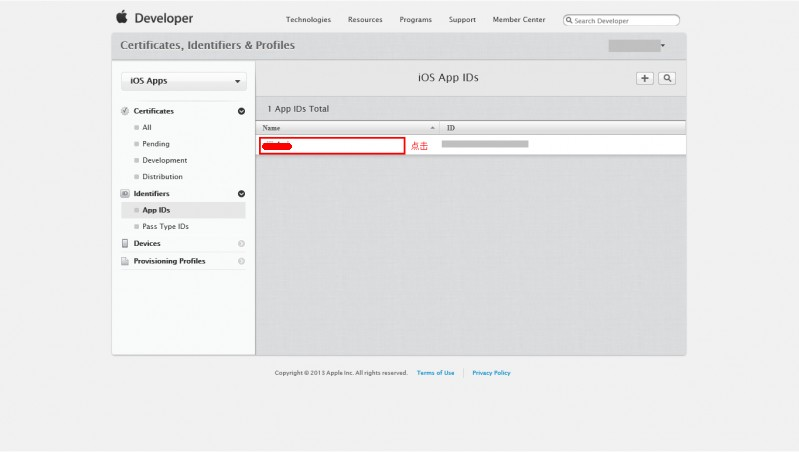Open the Resources menu
This screenshot has height=452, width=799.
point(365,19)
